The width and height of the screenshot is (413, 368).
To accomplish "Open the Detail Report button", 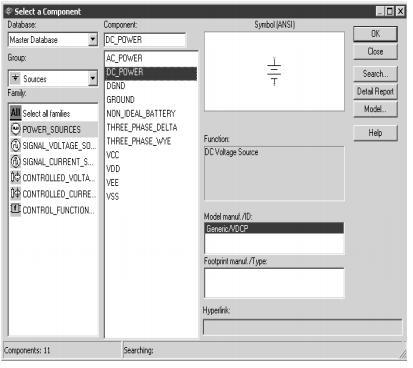I will pyautogui.click(x=375, y=91).
